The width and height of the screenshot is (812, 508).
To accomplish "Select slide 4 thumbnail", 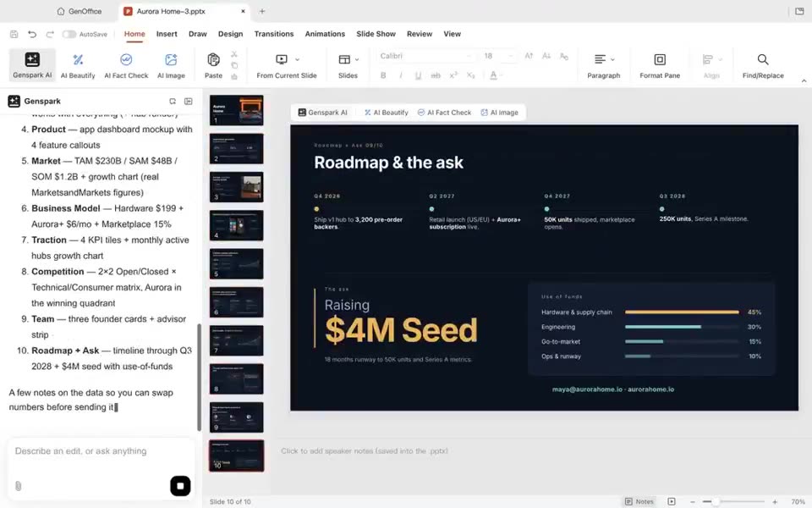I will [x=237, y=225].
